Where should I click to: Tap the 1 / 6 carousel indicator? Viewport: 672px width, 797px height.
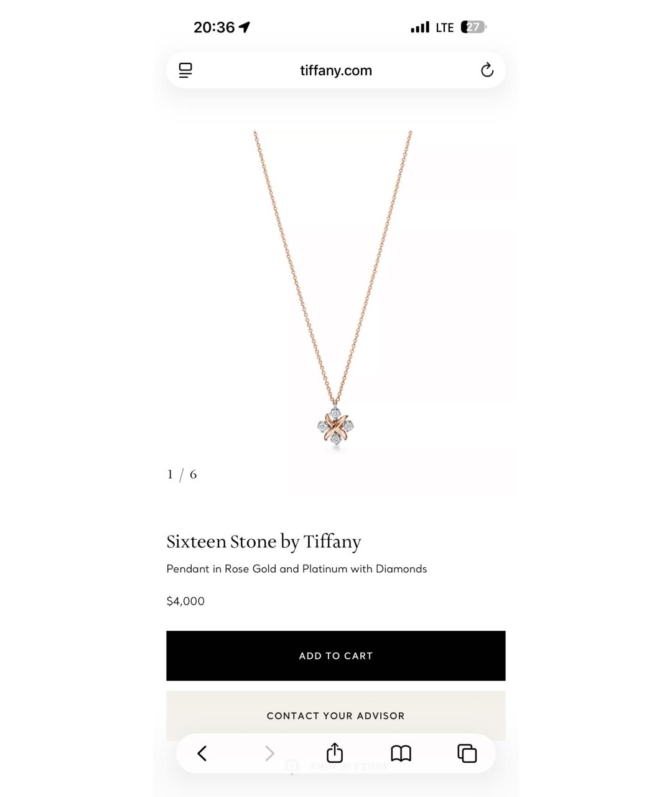(x=181, y=474)
